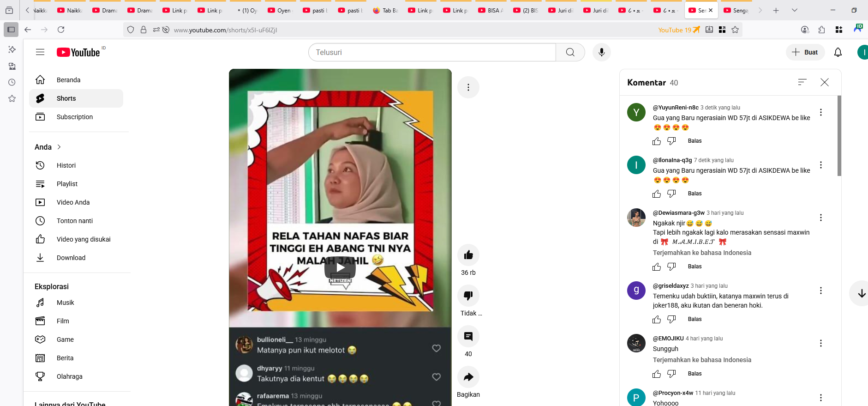Like the comment by @EMOJIKU
This screenshot has height=406, width=868.
click(x=657, y=374)
